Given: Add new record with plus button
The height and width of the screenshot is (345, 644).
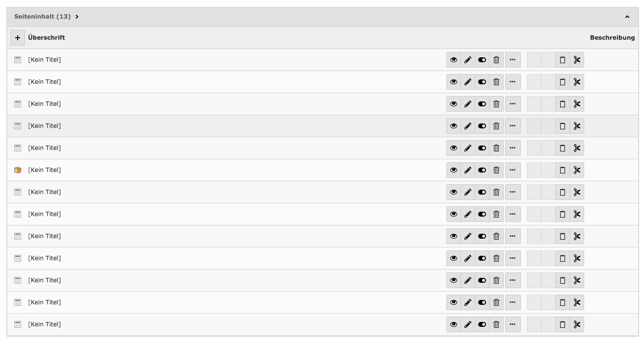Looking at the screenshot, I should (18, 38).
